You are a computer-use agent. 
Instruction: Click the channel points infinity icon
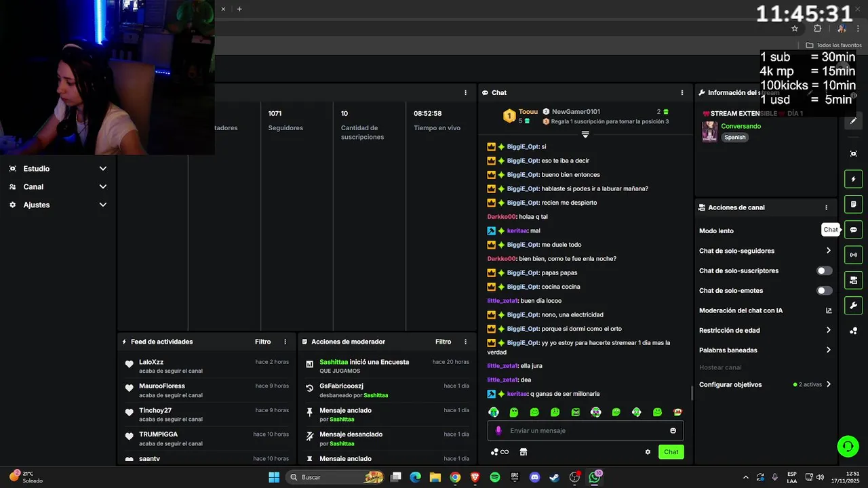[500, 452]
